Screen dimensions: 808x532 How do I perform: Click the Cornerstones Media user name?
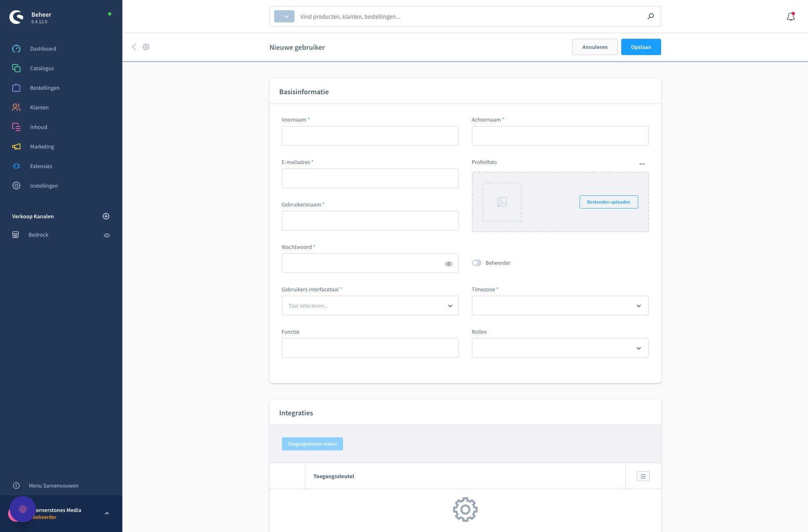pyautogui.click(x=58, y=510)
